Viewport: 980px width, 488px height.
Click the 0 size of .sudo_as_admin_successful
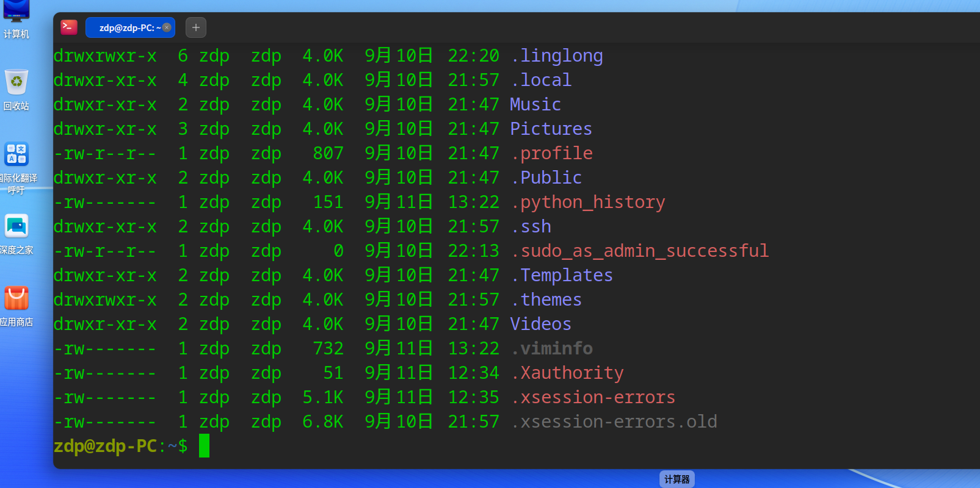339,251
